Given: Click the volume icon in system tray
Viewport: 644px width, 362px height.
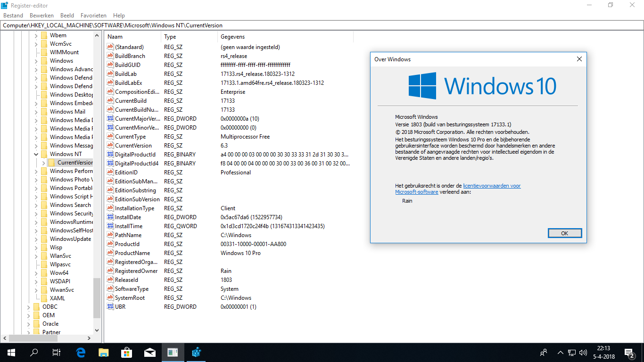Looking at the screenshot, I should (583, 353).
